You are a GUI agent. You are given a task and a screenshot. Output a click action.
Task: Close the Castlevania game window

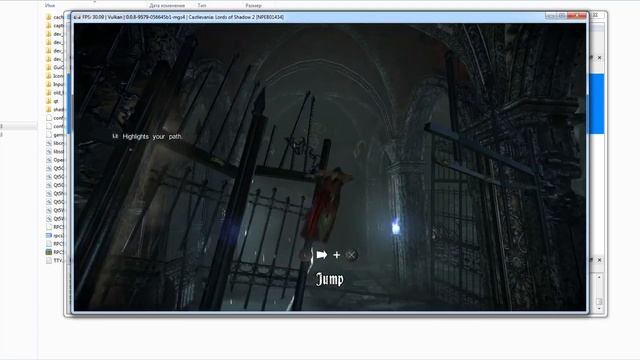pos(577,16)
